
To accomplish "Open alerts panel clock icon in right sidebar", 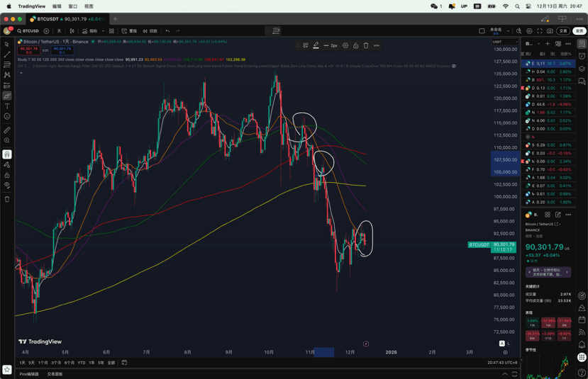I will (582, 56).
